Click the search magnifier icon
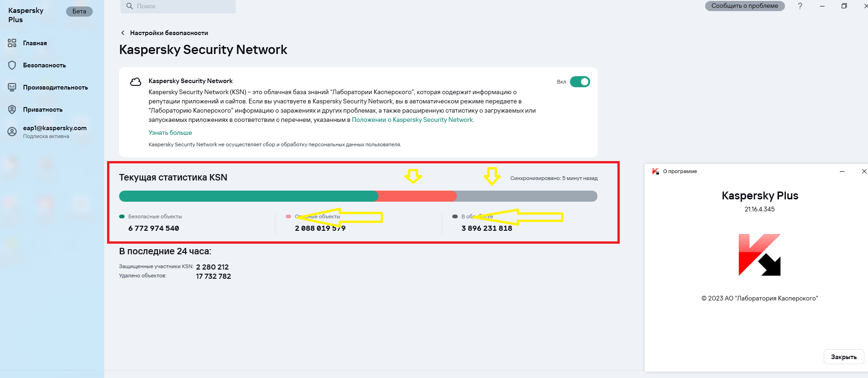Image resolution: width=868 pixels, height=378 pixels. click(130, 6)
